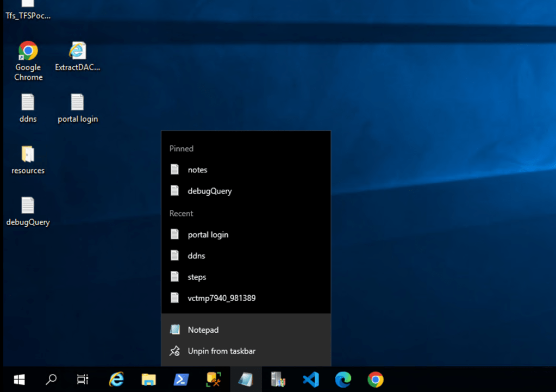
Task: Open recent ddns in jump list
Action: coord(246,256)
